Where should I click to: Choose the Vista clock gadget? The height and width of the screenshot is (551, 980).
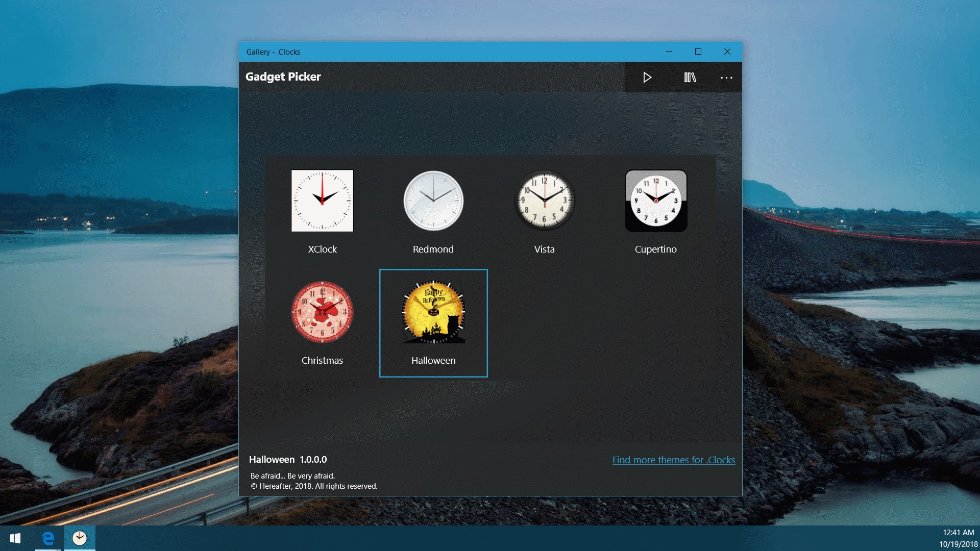coord(544,201)
